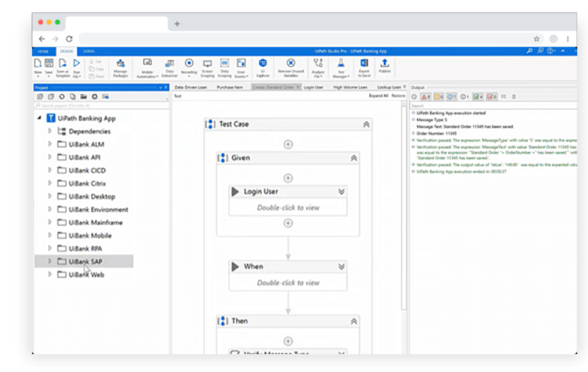This screenshot has width=588, height=372.
Task: Launch Data Scraping
Action: [x=225, y=68]
